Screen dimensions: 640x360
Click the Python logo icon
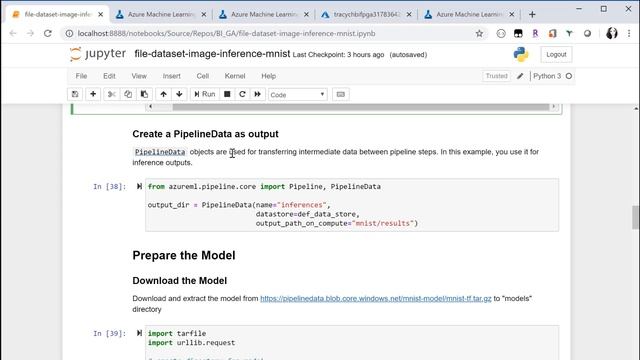pyautogui.click(x=521, y=54)
